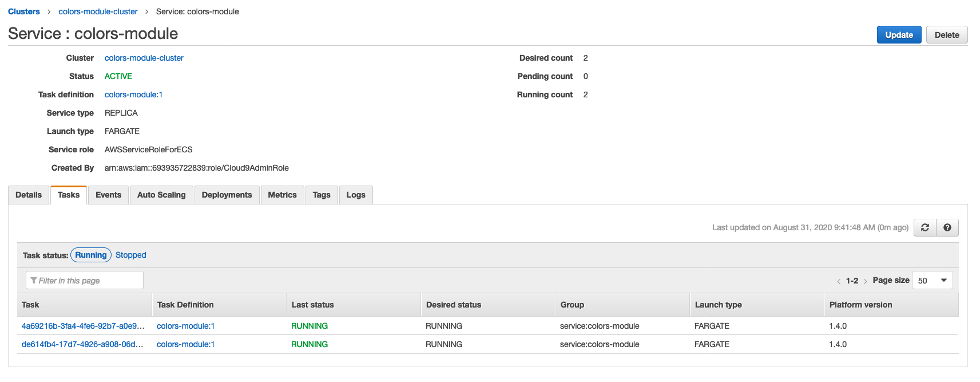Open the Deployments tab
This screenshot has width=980, height=382.
tap(227, 195)
